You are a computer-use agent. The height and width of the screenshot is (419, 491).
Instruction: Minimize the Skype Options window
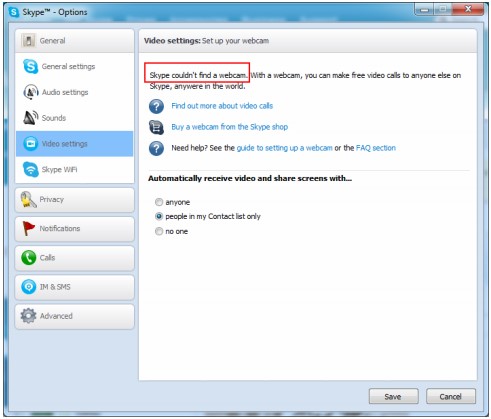click(x=424, y=10)
